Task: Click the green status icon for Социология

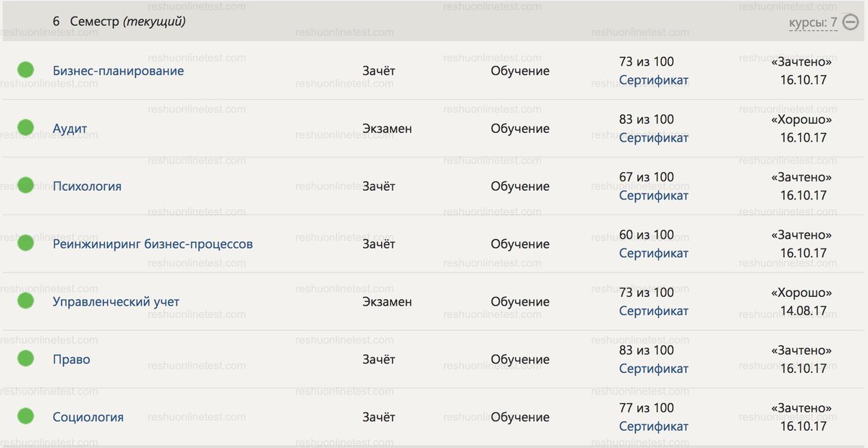Action: click(x=25, y=417)
